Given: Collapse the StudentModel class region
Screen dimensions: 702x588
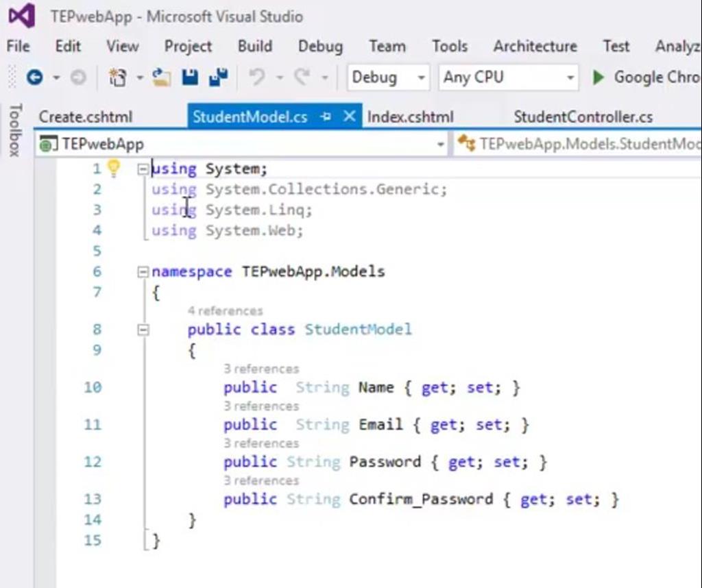Looking at the screenshot, I should [143, 329].
